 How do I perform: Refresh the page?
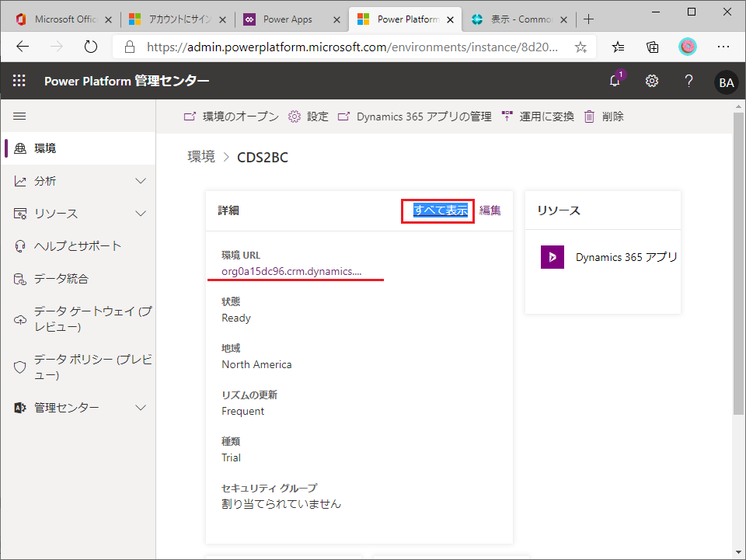pos(90,47)
